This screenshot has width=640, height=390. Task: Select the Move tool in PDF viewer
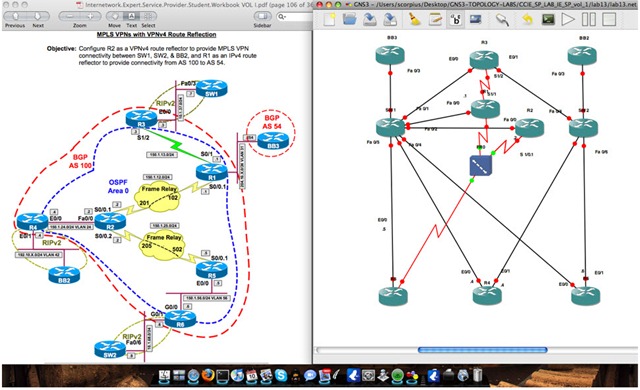point(115,17)
